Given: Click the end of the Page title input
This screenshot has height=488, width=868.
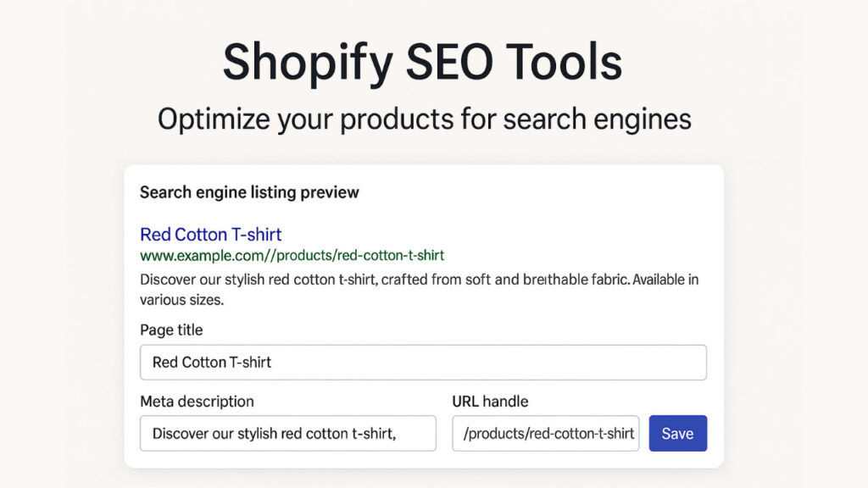Looking at the screenshot, I should [695, 362].
